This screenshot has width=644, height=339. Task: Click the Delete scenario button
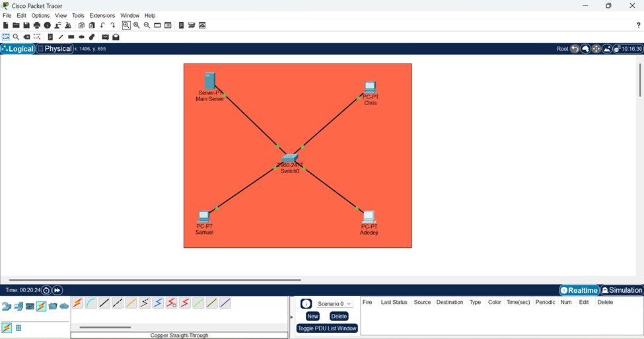[339, 317]
